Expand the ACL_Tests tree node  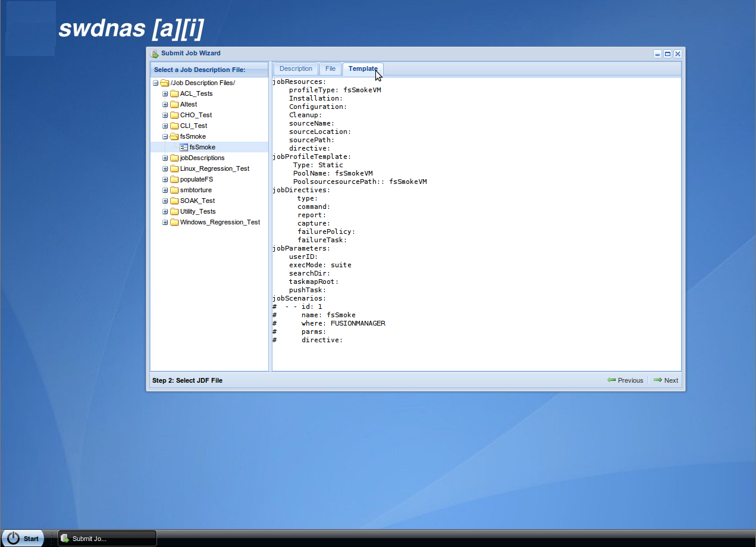[165, 93]
